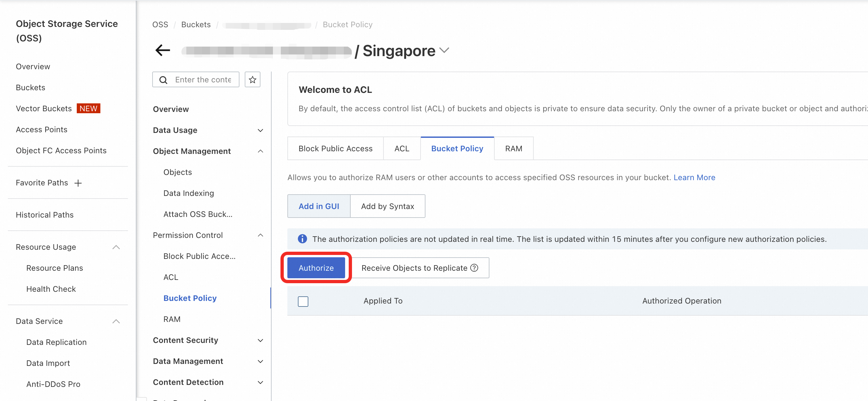Select Add by Syntax mode
Image resolution: width=868 pixels, height=401 pixels.
(x=387, y=206)
